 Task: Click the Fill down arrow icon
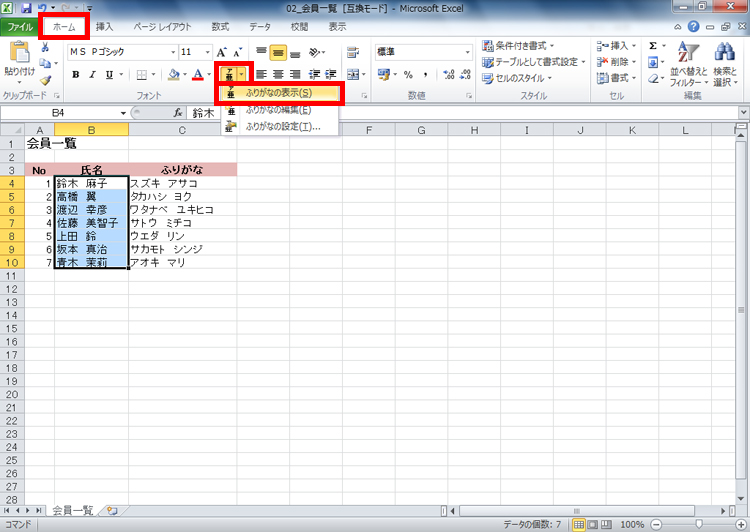[653, 62]
